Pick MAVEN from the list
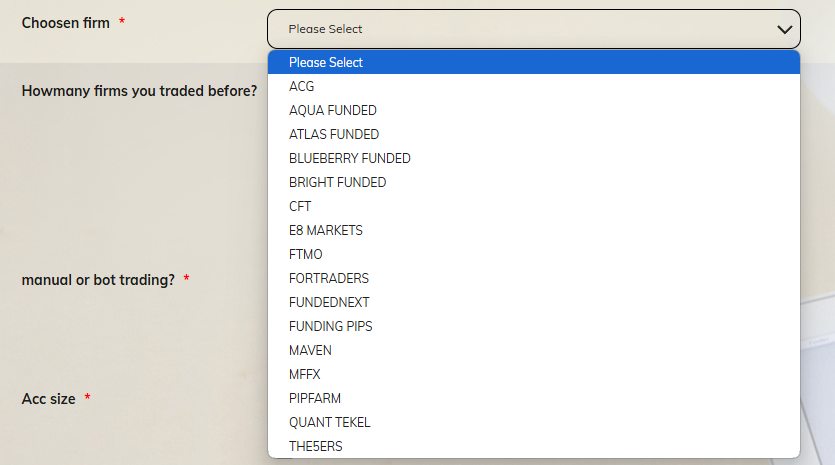The image size is (835, 465). pos(534,350)
